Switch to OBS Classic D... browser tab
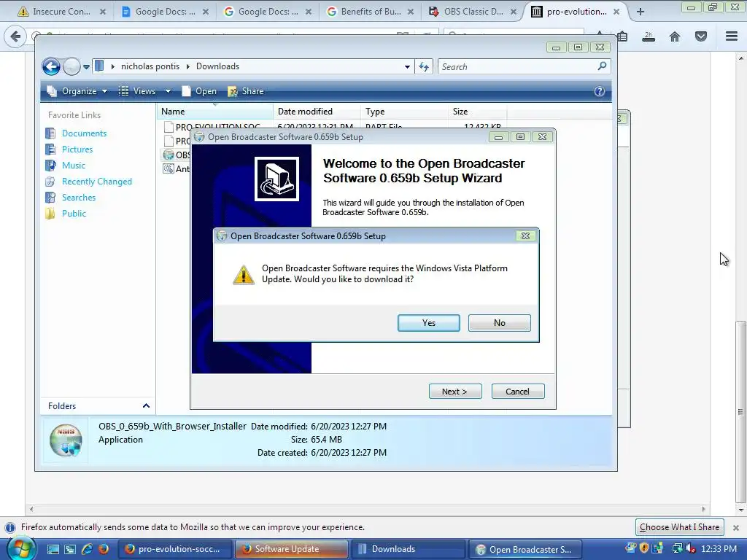 click(473, 12)
